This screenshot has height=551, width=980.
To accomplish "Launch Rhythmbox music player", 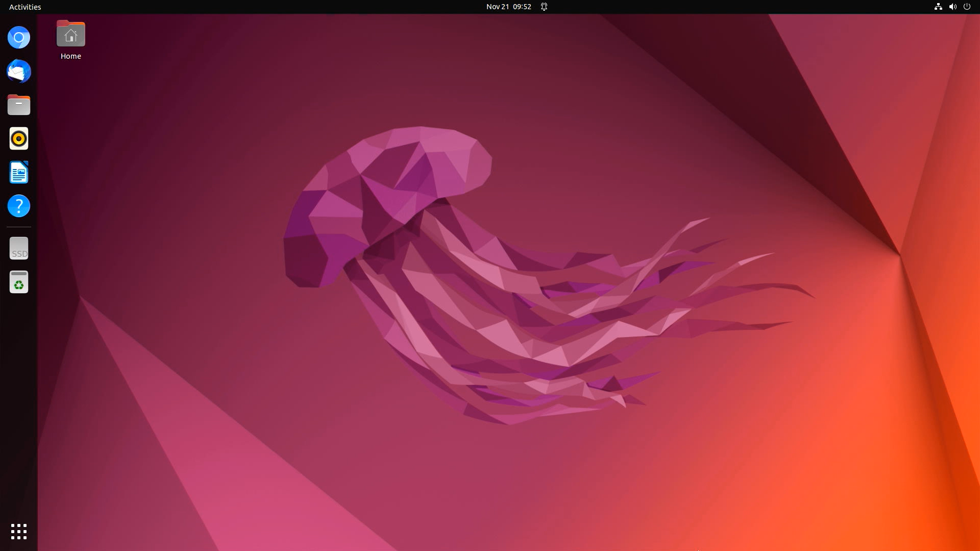I will point(19,138).
